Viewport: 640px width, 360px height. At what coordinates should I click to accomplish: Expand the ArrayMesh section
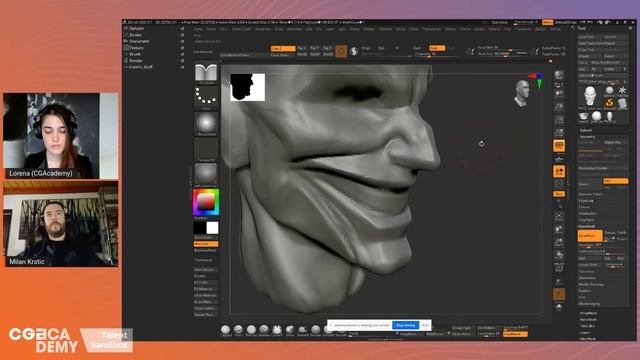pos(588,313)
